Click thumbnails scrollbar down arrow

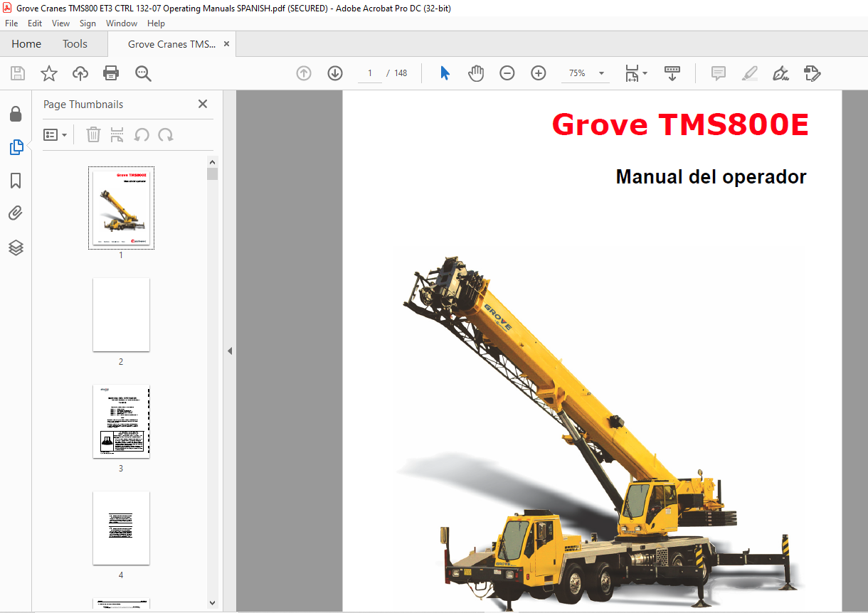[x=212, y=603]
